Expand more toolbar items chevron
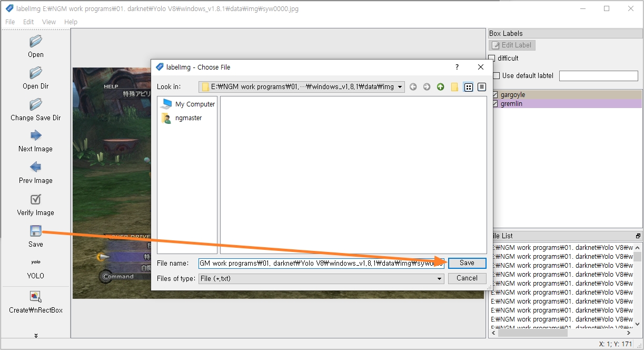 click(x=36, y=335)
